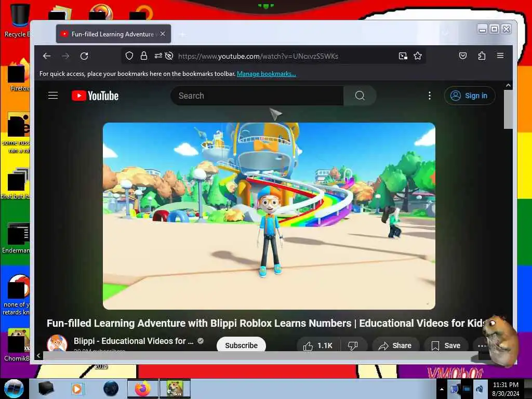This screenshot has height=399, width=532.
Task: View site security via the padlock icon
Action: (144, 56)
